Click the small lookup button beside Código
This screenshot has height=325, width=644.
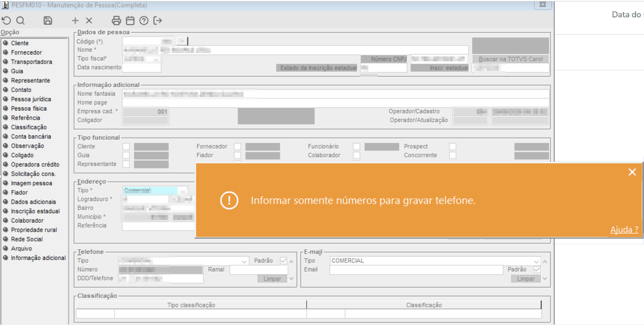pos(182,41)
